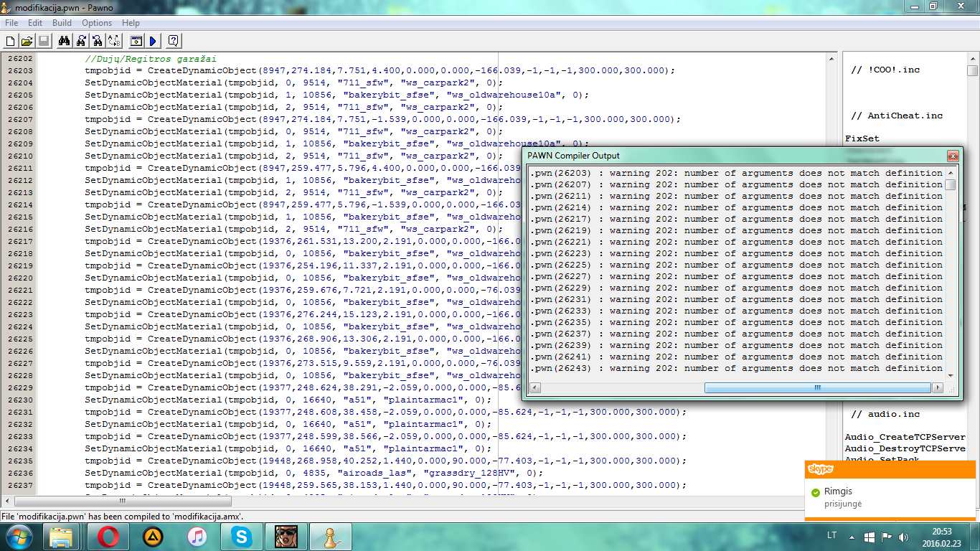Open the Action Center flag icon
The width and height of the screenshot is (980, 551).
(886, 536)
